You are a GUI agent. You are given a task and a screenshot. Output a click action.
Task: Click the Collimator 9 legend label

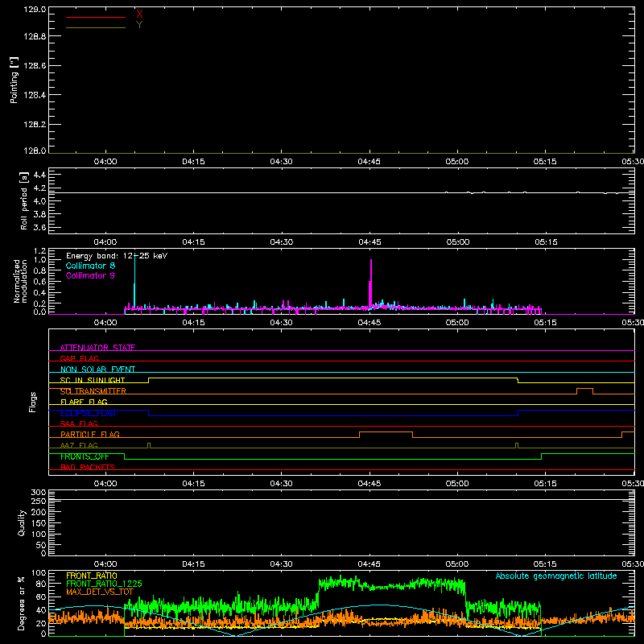point(90,275)
